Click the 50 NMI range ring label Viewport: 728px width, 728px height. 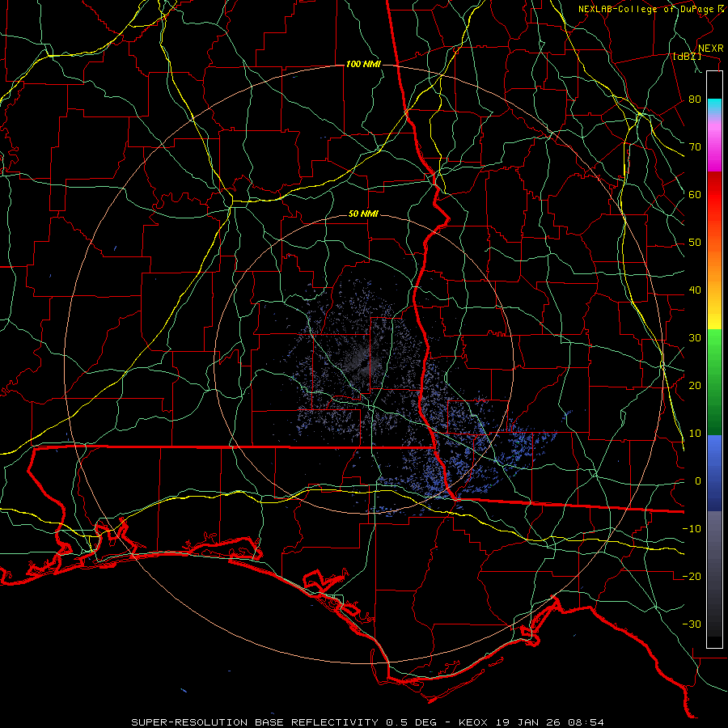(x=363, y=214)
